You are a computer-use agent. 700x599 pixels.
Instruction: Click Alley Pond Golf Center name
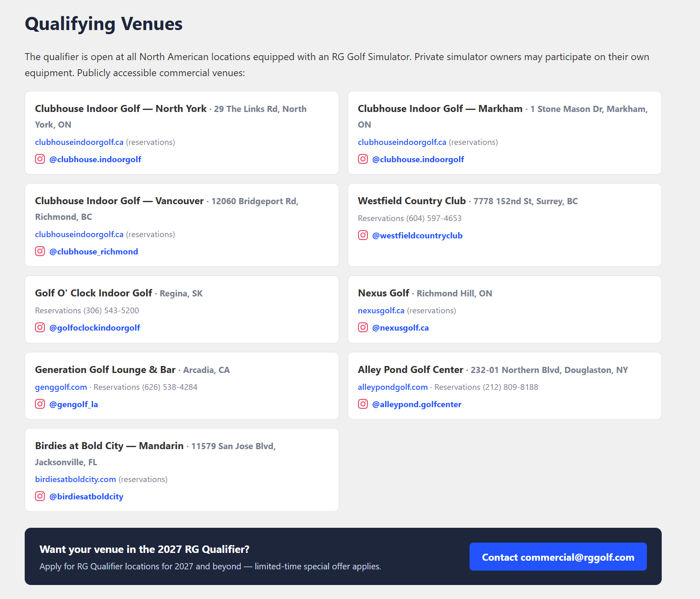coord(411,370)
